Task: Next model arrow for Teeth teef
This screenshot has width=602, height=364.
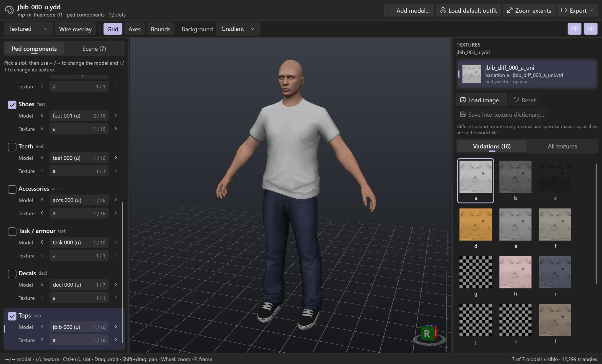Action: [x=116, y=158]
